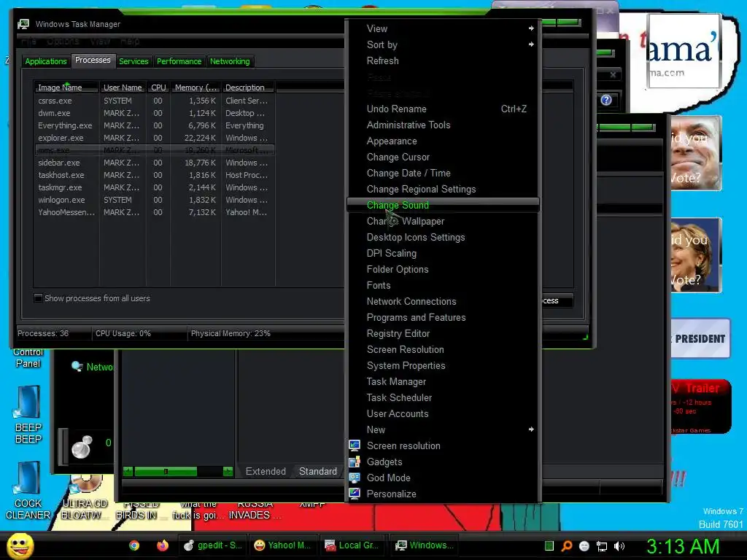Switch to the Applications tab

(x=46, y=61)
